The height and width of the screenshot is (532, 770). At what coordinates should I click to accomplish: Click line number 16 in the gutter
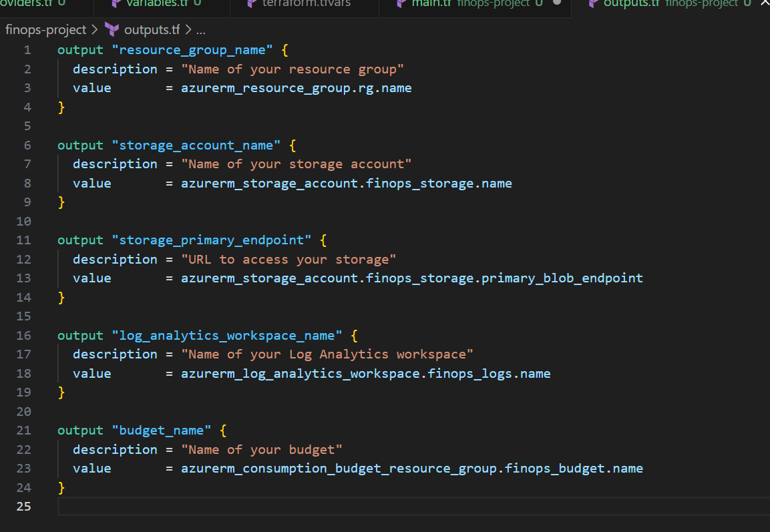[23, 335]
